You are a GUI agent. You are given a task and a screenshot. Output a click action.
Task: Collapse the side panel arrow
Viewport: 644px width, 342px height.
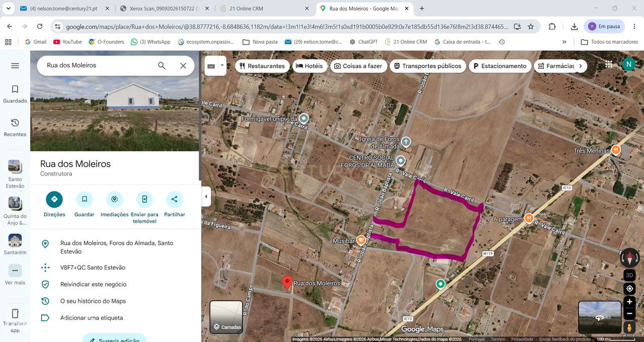206,197
